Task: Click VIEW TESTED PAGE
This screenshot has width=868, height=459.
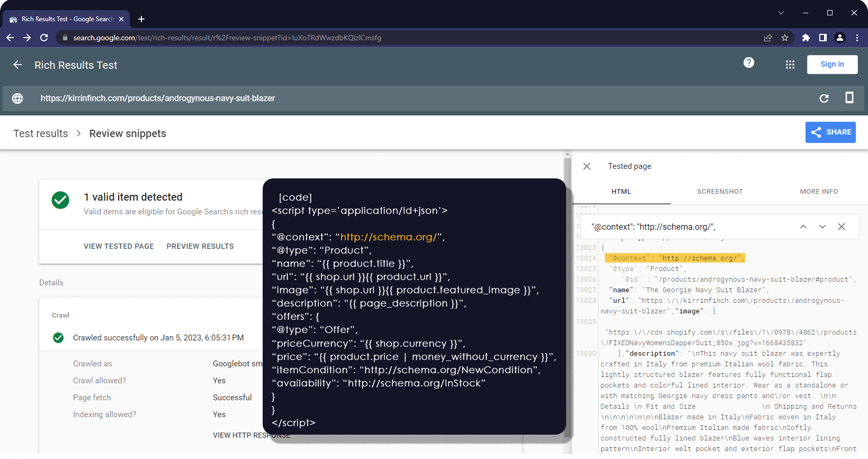Action: pyautogui.click(x=119, y=246)
